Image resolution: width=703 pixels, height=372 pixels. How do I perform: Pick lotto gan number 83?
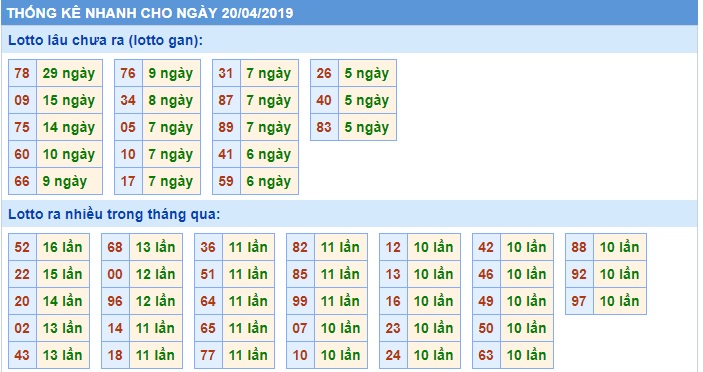[324, 127]
